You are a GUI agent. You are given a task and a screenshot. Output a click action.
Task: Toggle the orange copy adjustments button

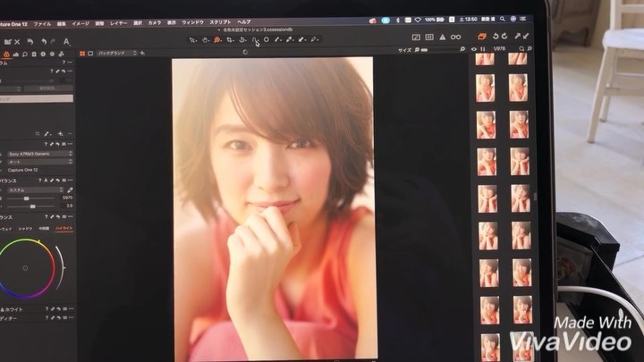pyautogui.click(x=482, y=37)
